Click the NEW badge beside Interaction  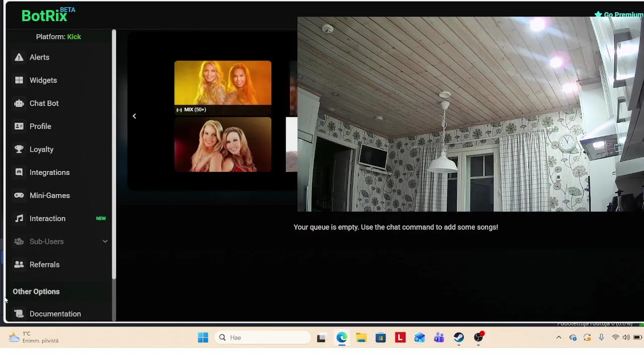[101, 219]
